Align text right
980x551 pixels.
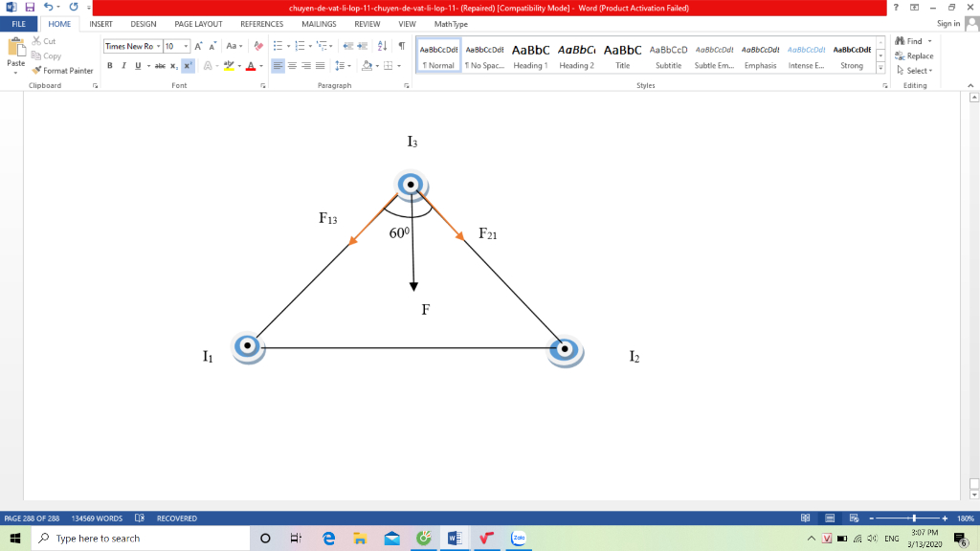(306, 66)
